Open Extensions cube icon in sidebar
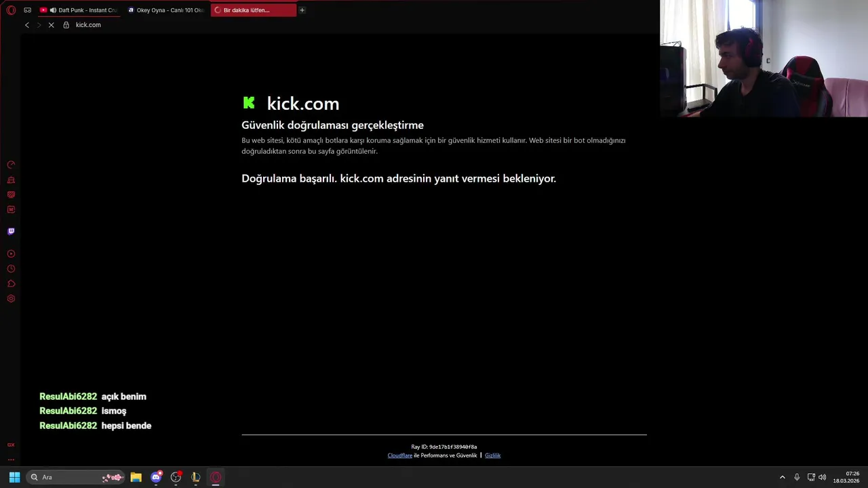 [11, 283]
